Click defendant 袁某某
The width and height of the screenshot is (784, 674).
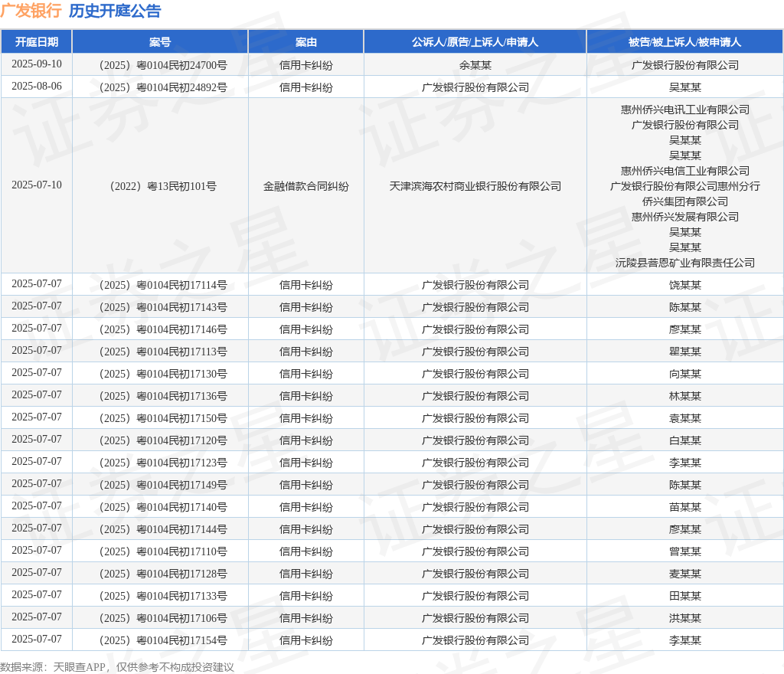tap(685, 418)
